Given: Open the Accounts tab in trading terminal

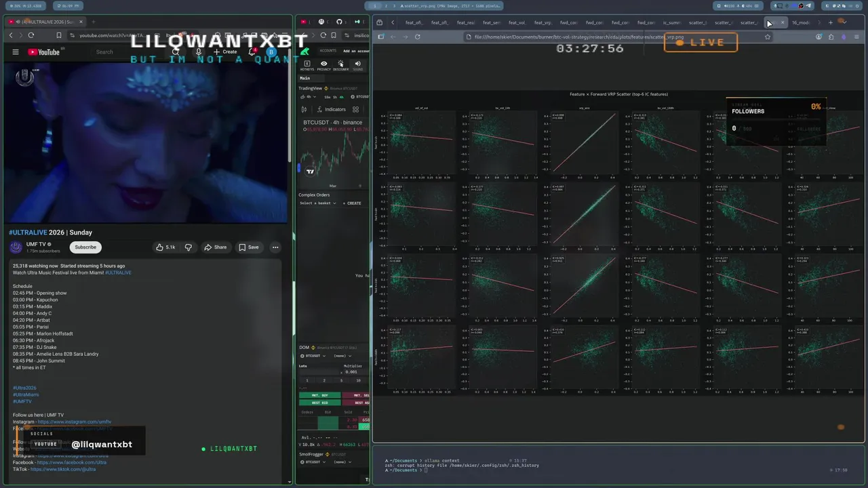Looking at the screenshot, I should tap(328, 51).
